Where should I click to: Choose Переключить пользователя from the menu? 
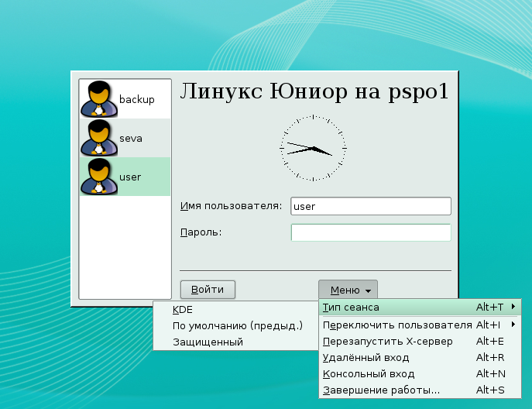coord(396,325)
